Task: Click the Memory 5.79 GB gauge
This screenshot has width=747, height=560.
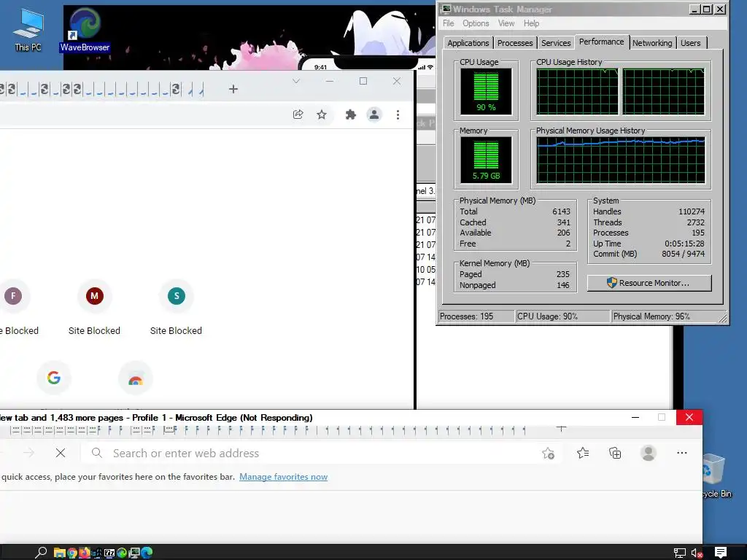Action: [486, 160]
